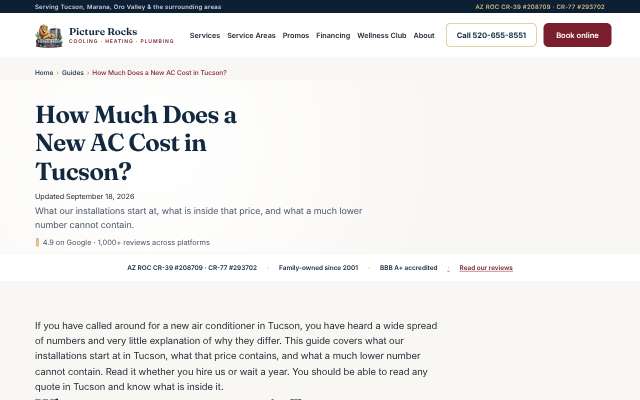Viewport: 640px width, 400px height.
Task: Click BBB A+ accredited text
Action: (x=408, y=268)
